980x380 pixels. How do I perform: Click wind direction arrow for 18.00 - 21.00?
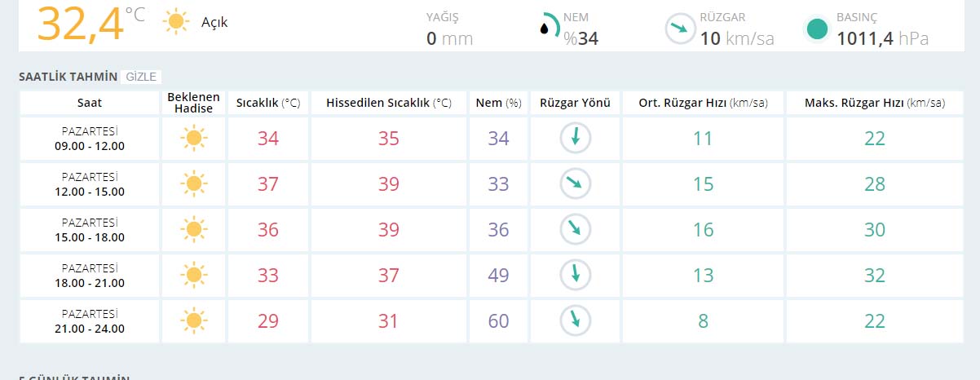pyautogui.click(x=575, y=276)
